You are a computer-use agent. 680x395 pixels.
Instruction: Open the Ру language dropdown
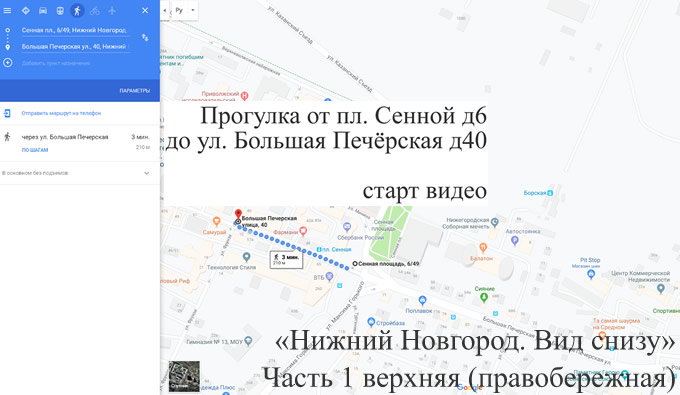tap(185, 10)
